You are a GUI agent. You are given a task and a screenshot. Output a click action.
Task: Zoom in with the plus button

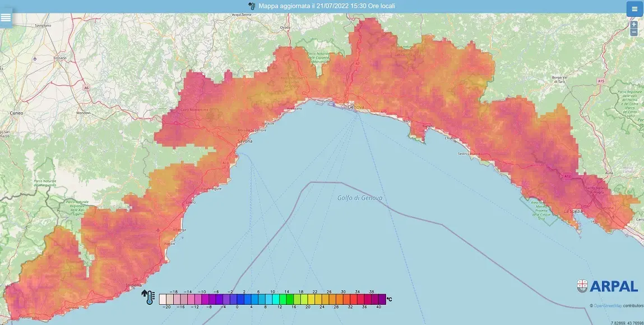634,24
